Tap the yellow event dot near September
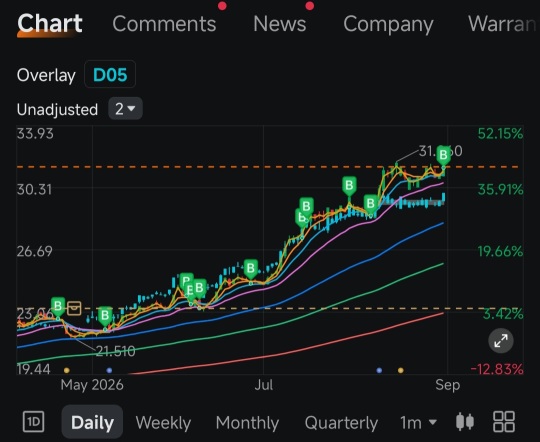The width and height of the screenshot is (540, 442). point(401,370)
